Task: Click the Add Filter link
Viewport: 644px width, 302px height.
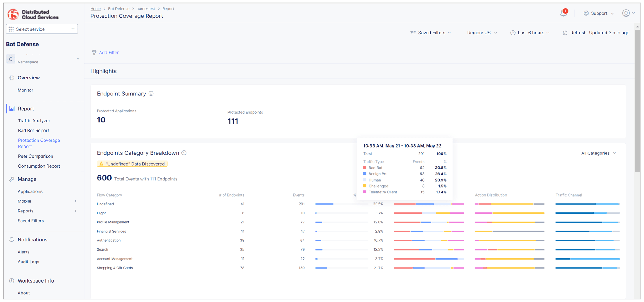Action: [x=109, y=53]
